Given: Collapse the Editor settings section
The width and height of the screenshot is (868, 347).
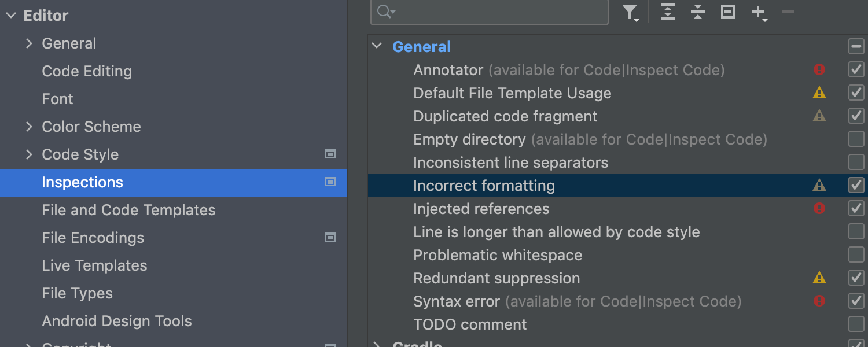Looking at the screenshot, I should [11, 16].
